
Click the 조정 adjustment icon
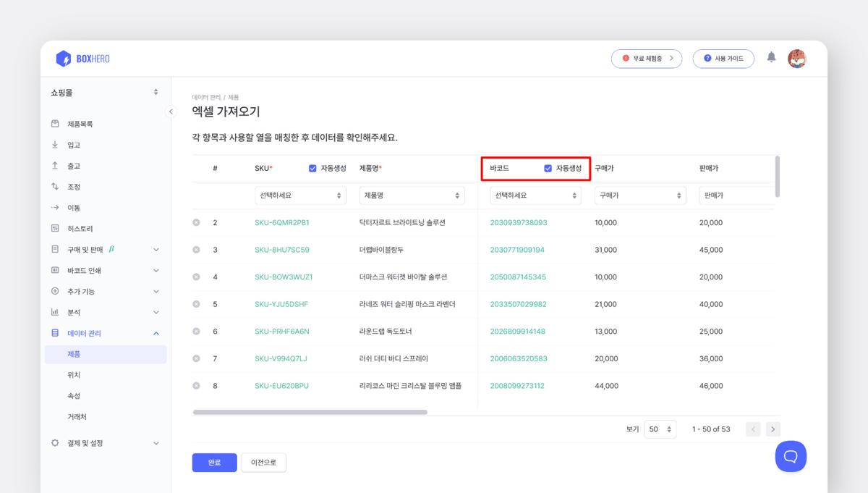56,186
